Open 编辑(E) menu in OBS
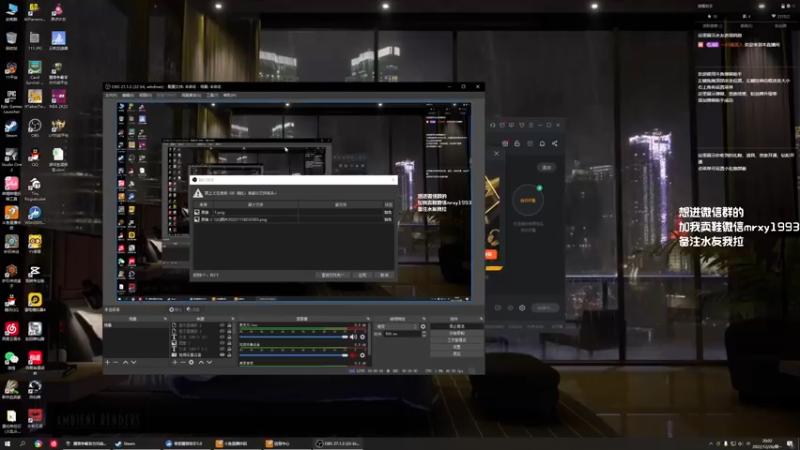800x450 pixels. 128,95
